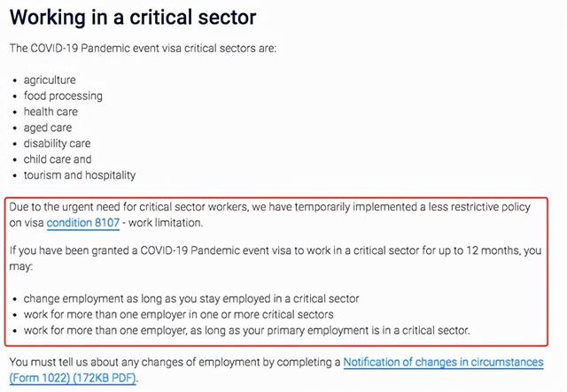Click the 'child care and' list item
Viewport: 567px width, 392px height.
(x=58, y=159)
